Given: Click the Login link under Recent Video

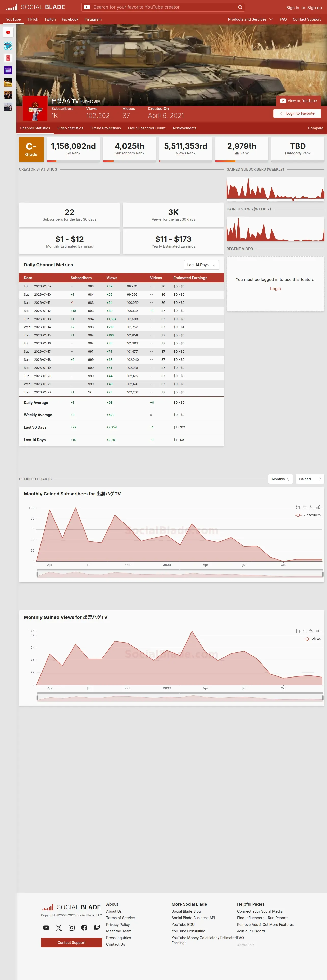Looking at the screenshot, I should (275, 289).
